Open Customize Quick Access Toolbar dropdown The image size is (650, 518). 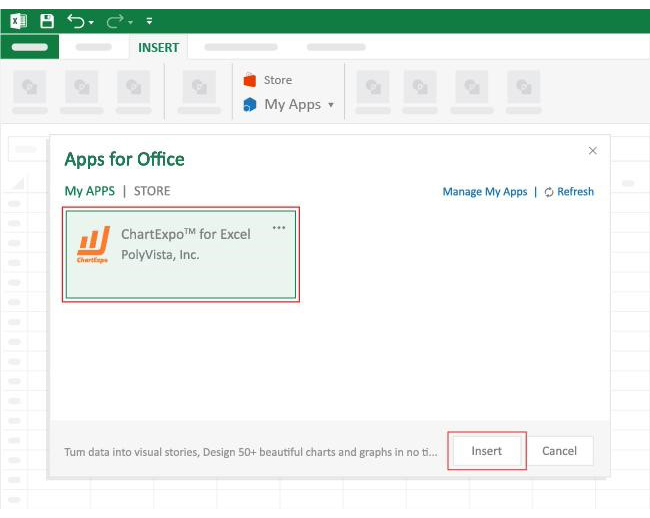click(149, 21)
